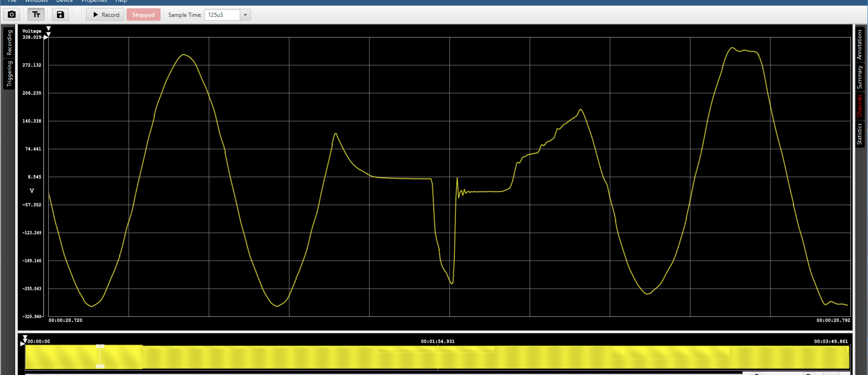868x375 pixels.
Task: Open the Windows menu
Action: [x=36, y=1]
